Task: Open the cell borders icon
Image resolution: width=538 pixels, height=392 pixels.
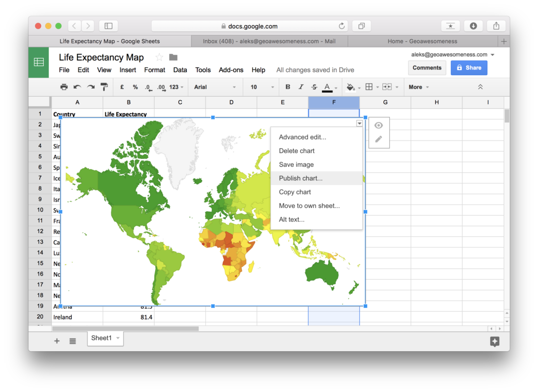Action: [369, 87]
